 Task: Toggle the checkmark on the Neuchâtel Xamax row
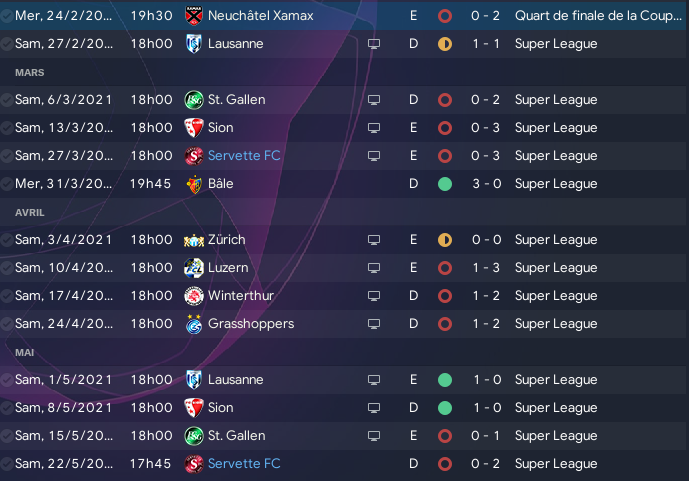tap(7, 16)
